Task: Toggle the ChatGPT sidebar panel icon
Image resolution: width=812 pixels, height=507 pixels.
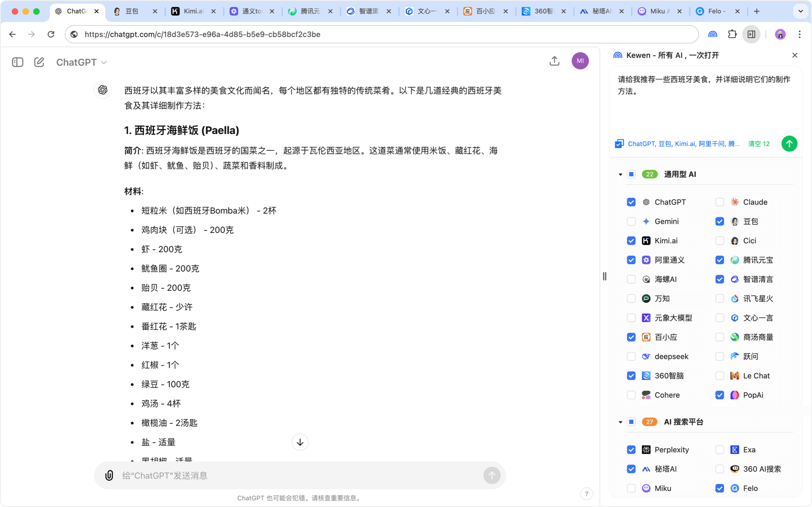Action: point(17,62)
